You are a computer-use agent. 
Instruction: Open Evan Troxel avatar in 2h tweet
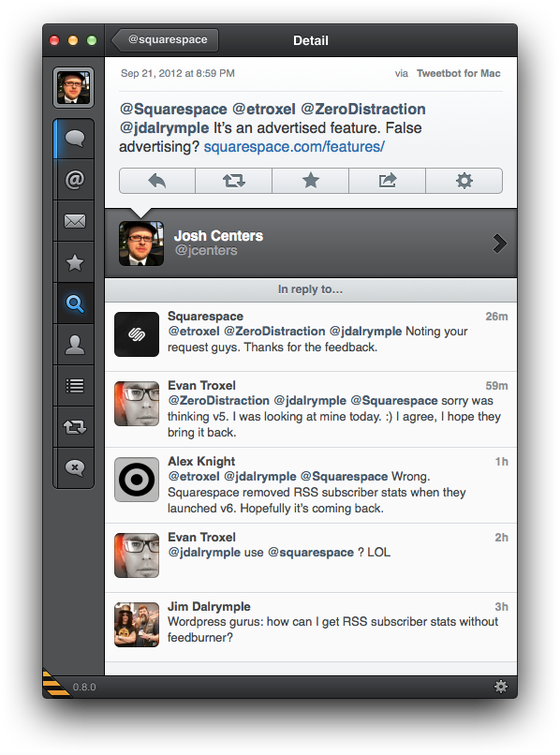pyautogui.click(x=137, y=555)
